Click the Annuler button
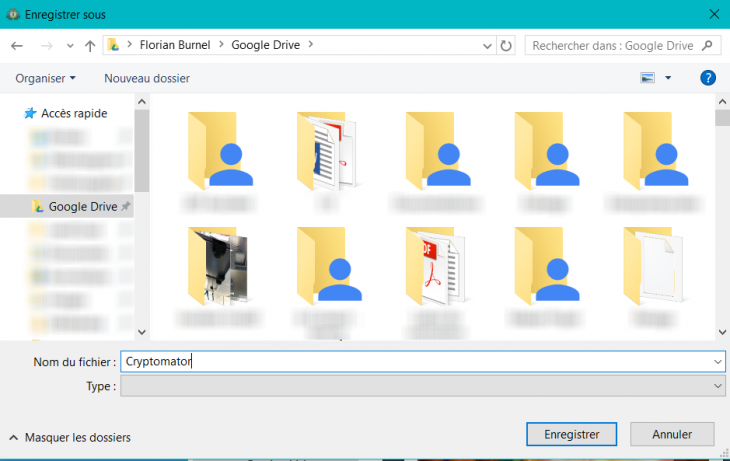Image resolution: width=730 pixels, height=461 pixels. (672, 434)
